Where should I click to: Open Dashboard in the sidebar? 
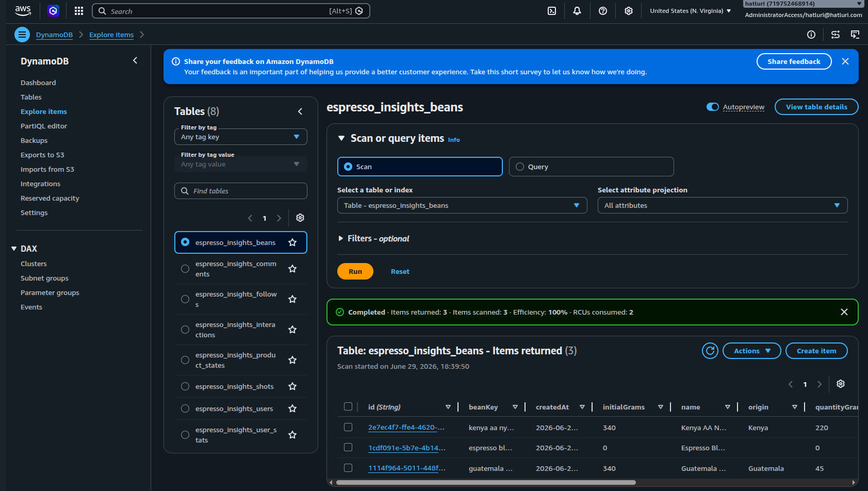[x=38, y=83]
